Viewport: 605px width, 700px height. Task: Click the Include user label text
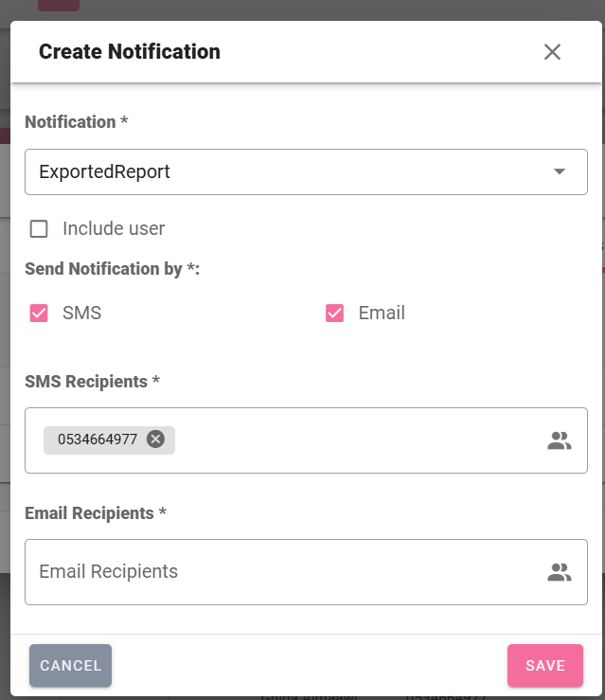114,228
